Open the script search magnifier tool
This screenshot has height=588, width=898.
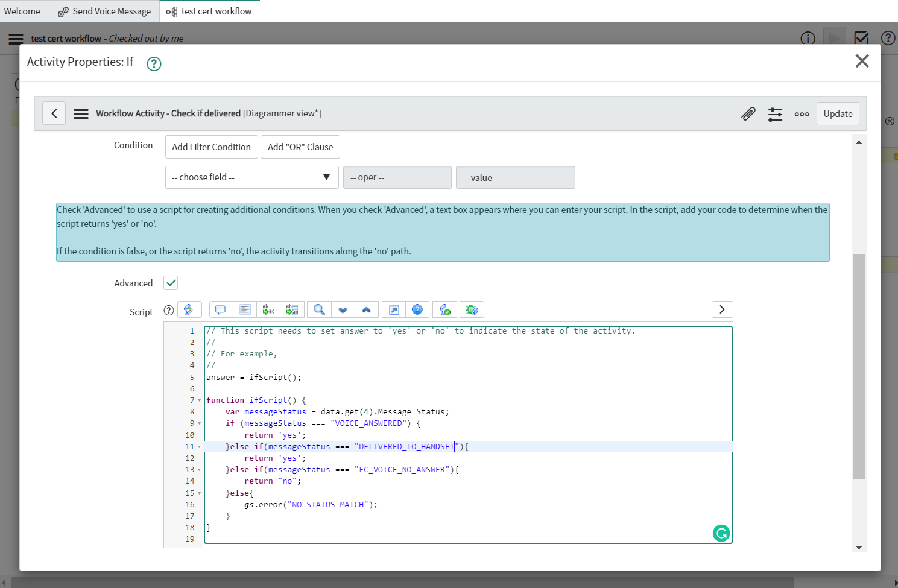(319, 310)
